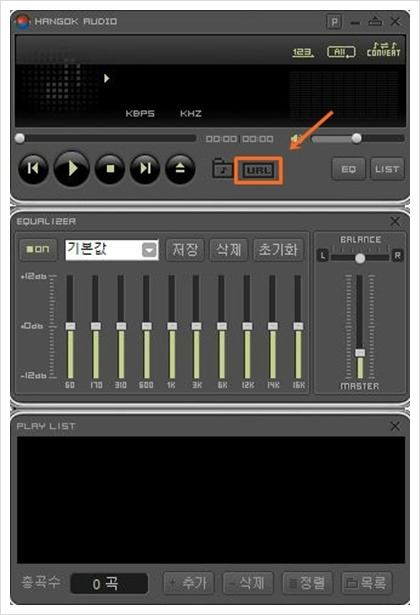
Task: Click the 16K equalizer slider
Action: 298,326
